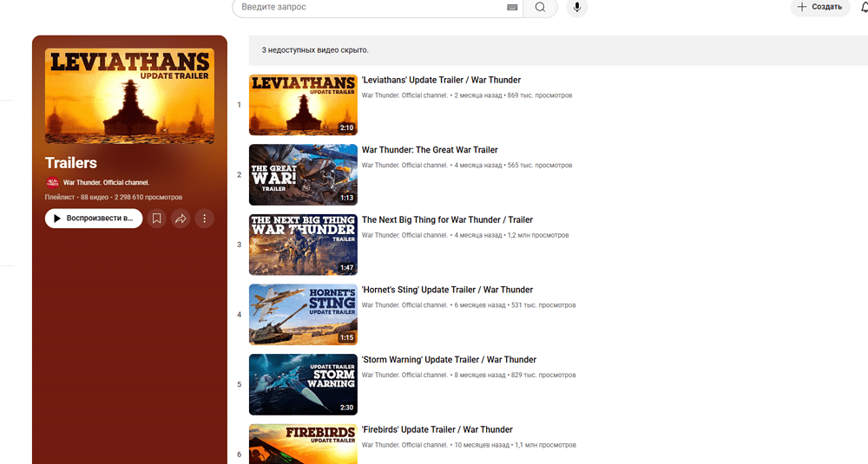
Task: Open 'Firebirds' Update Trailer title
Action: click(437, 429)
